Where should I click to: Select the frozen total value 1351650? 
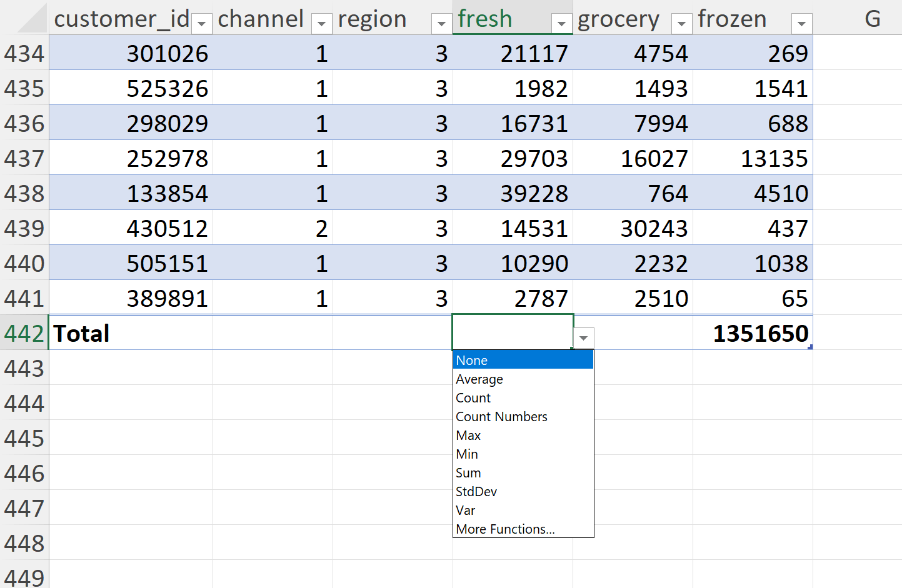pyautogui.click(x=760, y=333)
